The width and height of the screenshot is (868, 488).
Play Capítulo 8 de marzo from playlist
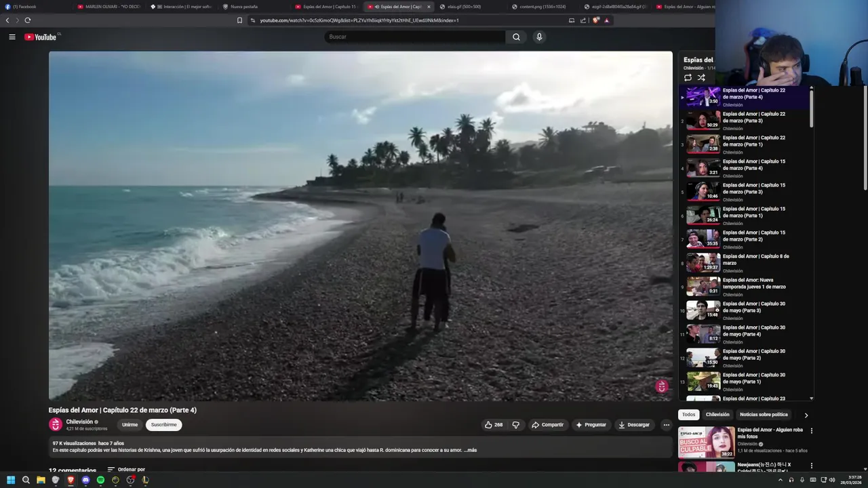[746, 263]
